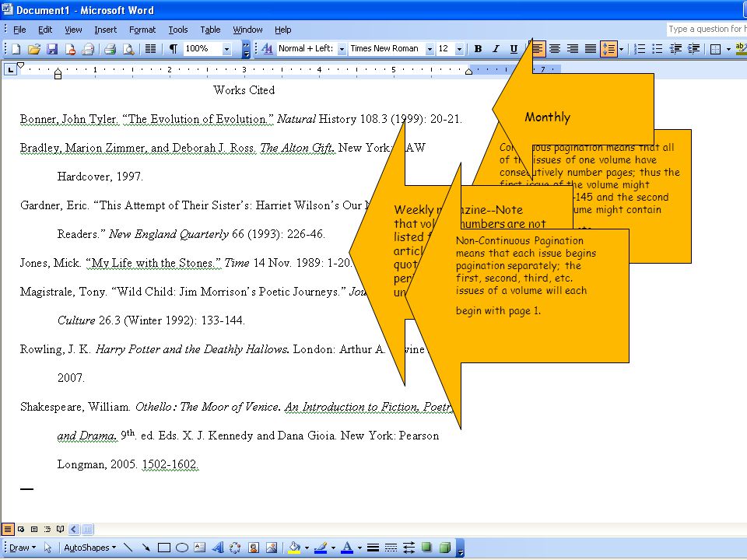This screenshot has width=747, height=560.
Task: Toggle underline formatting
Action: click(x=514, y=48)
